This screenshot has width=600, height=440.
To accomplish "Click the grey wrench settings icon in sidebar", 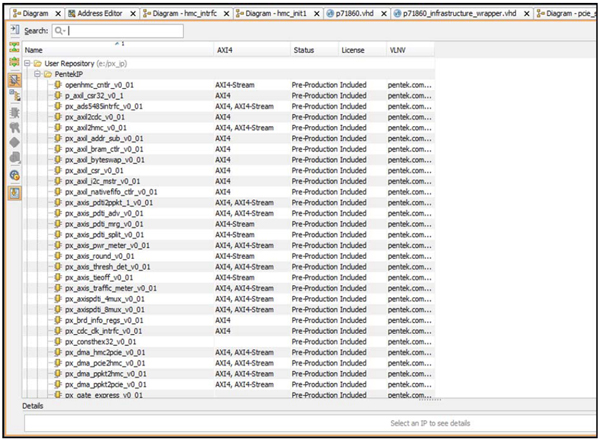I will click(15, 127).
